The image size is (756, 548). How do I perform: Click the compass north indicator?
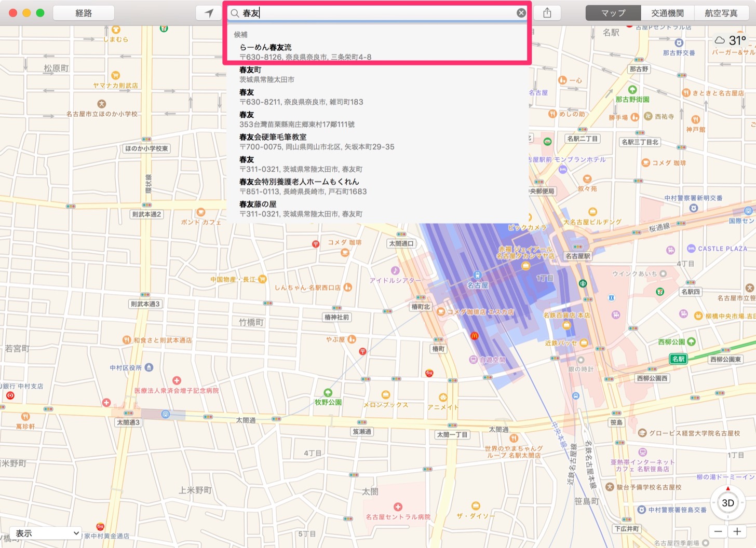click(727, 489)
